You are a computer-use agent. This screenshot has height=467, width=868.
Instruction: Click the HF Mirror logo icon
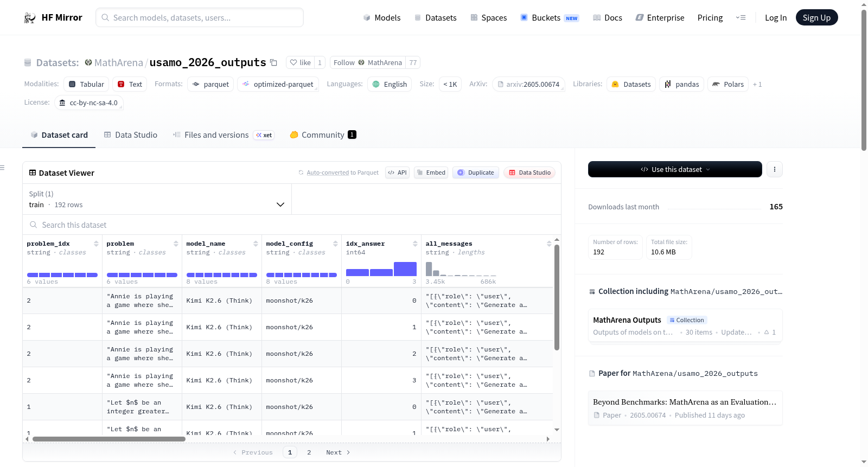coord(30,18)
